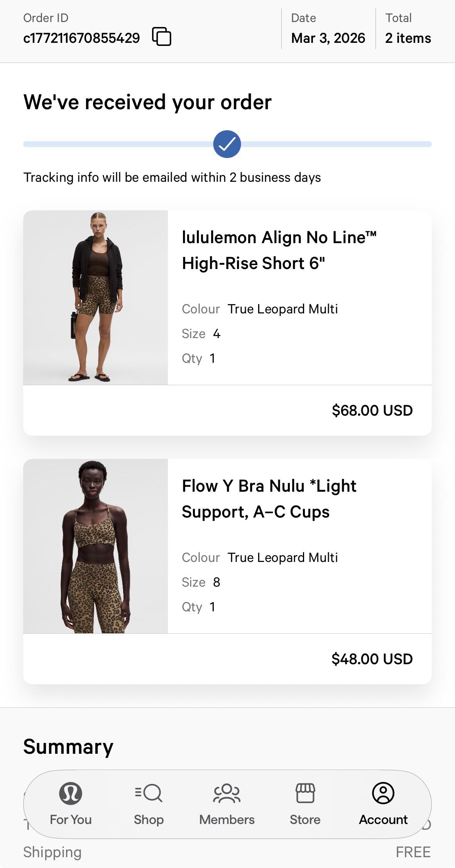This screenshot has height=868, width=455.
Task: Click the order ID number text
Action: (81, 38)
